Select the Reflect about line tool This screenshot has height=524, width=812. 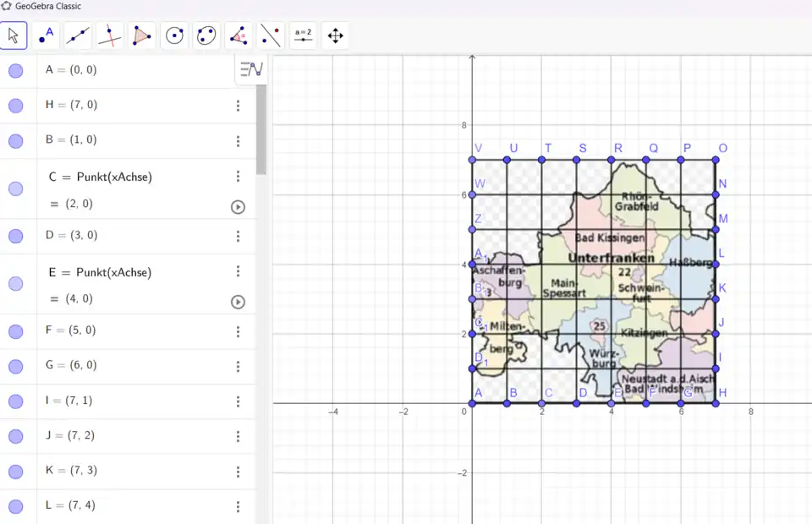tap(271, 35)
